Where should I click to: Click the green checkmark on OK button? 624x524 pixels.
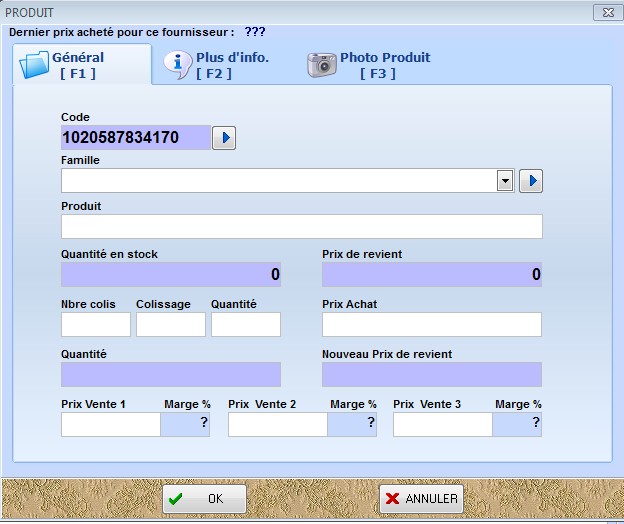click(175, 499)
